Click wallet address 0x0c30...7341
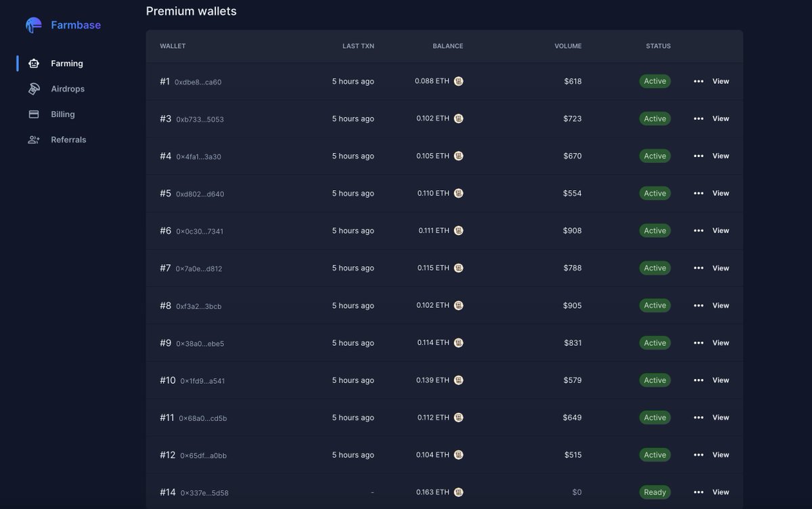The height and width of the screenshot is (509, 812). tap(200, 231)
